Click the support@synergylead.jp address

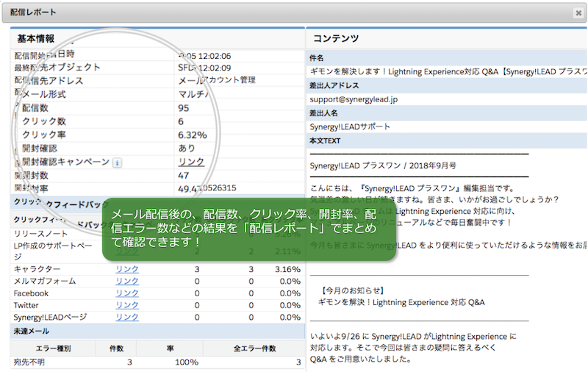click(354, 99)
